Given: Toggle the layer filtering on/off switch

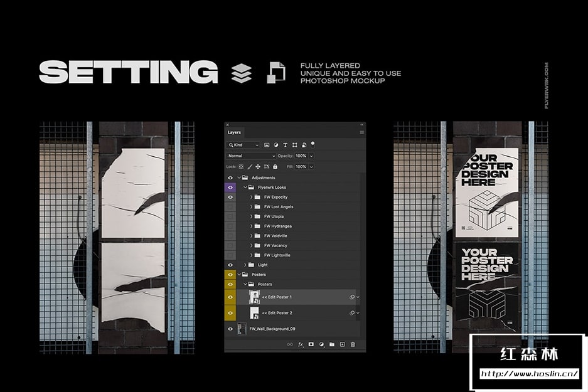Looking at the screenshot, I should (313, 144).
